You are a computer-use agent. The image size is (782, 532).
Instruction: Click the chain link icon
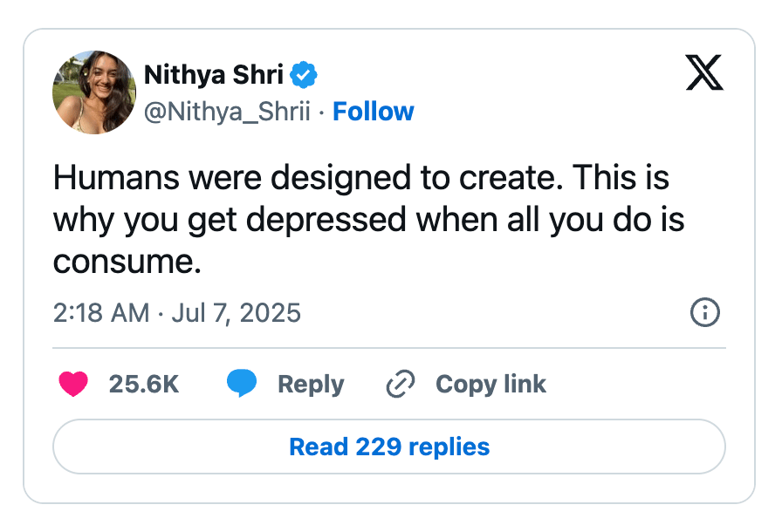pyautogui.click(x=400, y=385)
